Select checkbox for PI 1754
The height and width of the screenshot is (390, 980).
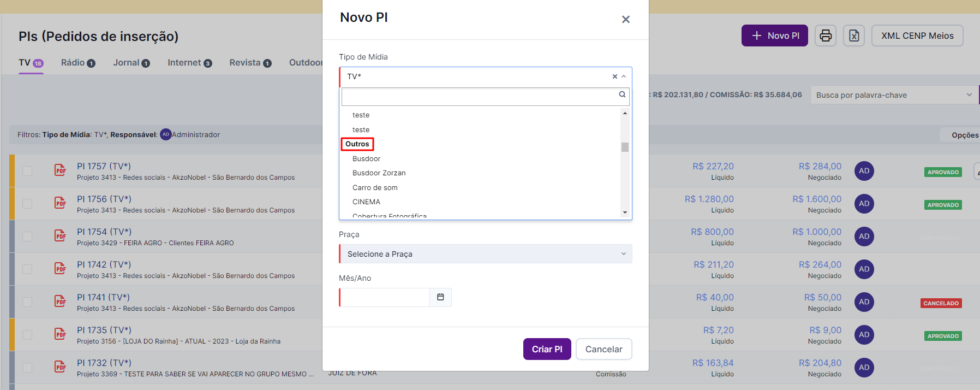[27, 237]
